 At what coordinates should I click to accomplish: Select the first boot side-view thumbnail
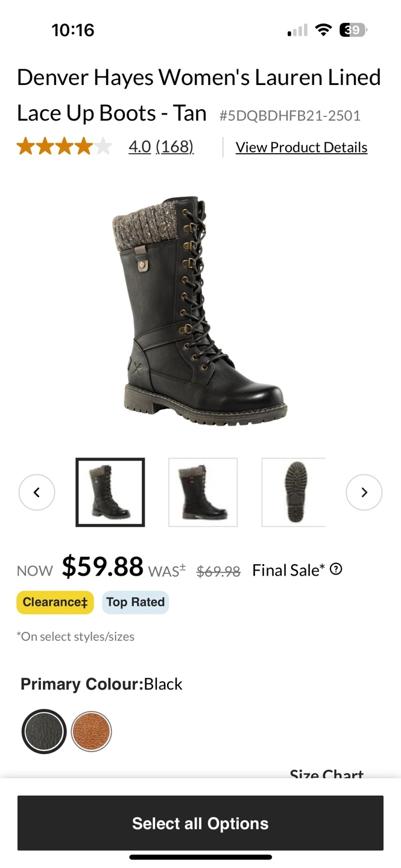click(110, 492)
